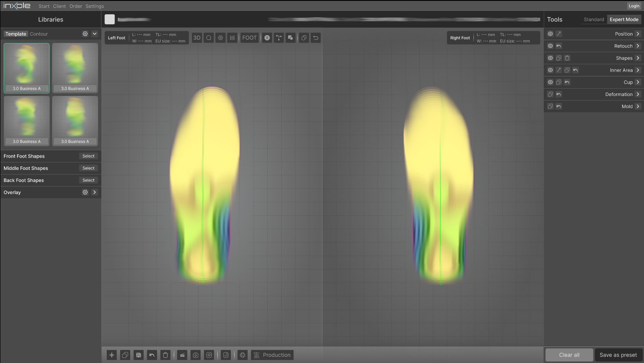
Task: Click the printer icon in bottom toolbar
Action: [243, 355]
